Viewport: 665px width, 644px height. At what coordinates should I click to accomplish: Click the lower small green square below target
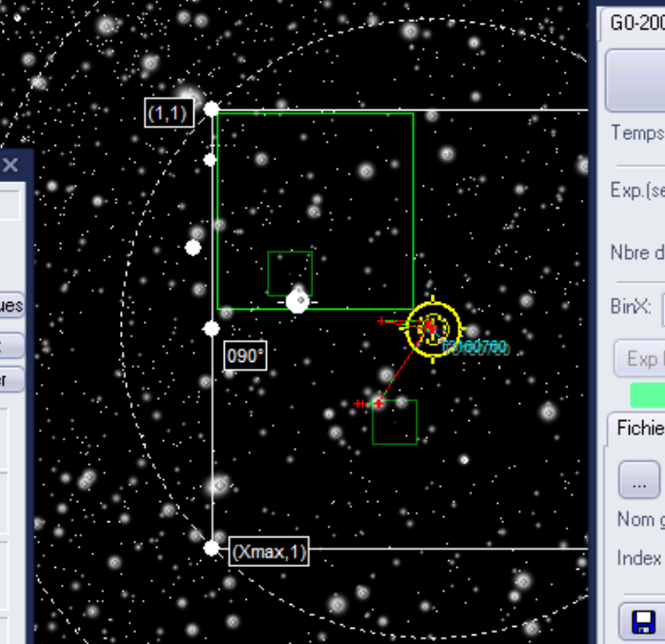point(394,422)
